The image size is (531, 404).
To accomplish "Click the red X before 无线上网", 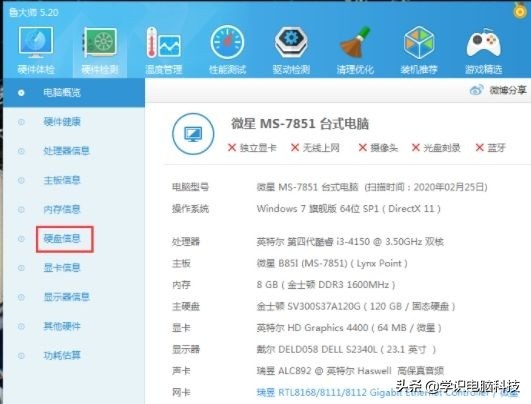I will click(295, 148).
